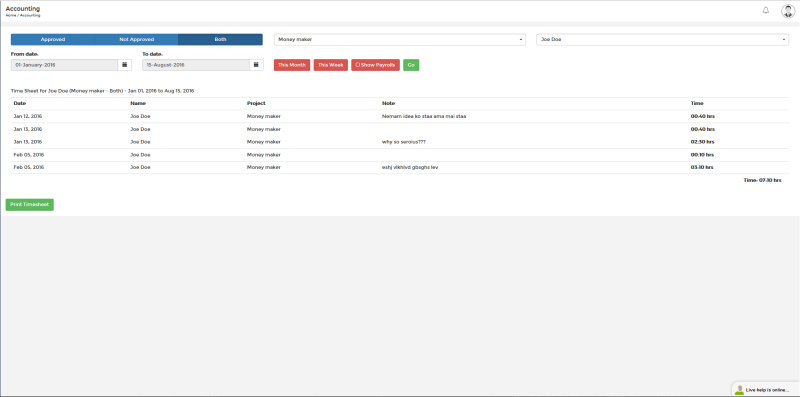800x397 pixels.
Task: Select the Jan 12, 2016 date cell
Action: point(28,116)
